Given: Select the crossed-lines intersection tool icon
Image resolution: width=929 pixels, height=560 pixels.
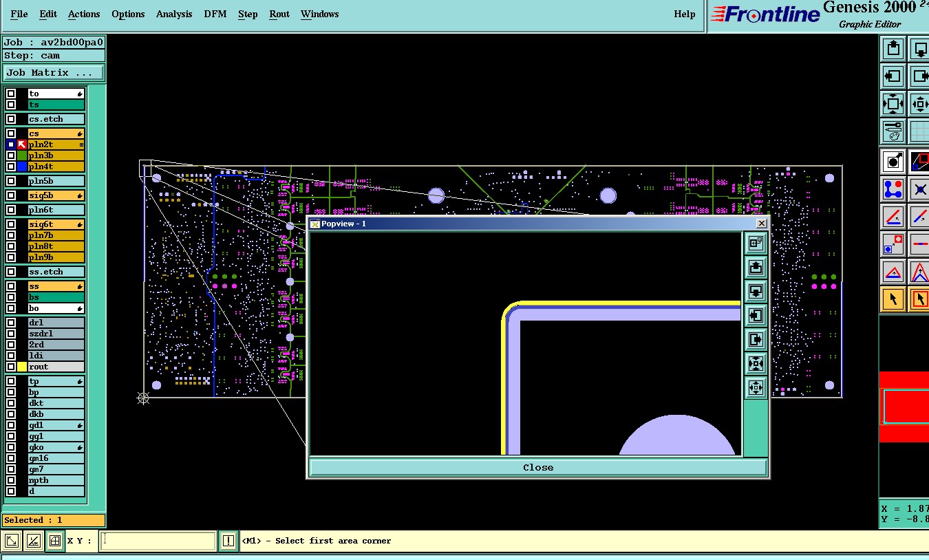Looking at the screenshot, I should tap(919, 189).
